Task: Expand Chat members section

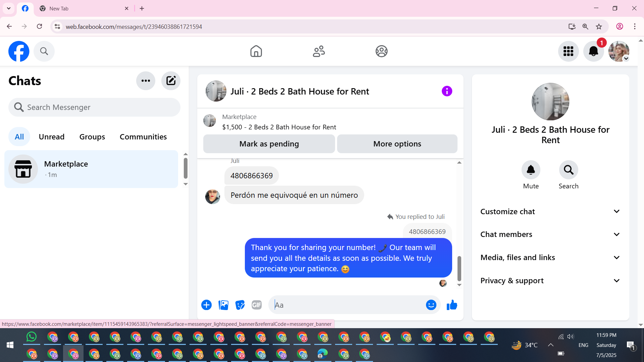Action: point(550,234)
